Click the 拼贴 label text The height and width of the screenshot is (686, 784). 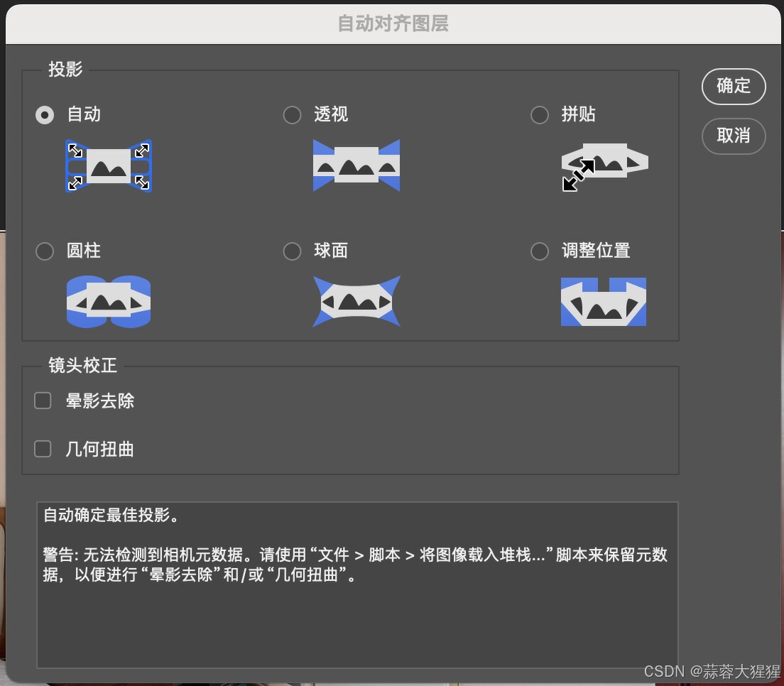click(x=579, y=114)
